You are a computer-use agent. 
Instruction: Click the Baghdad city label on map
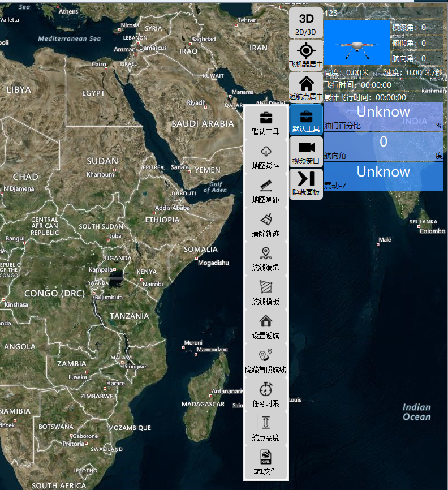pos(204,39)
